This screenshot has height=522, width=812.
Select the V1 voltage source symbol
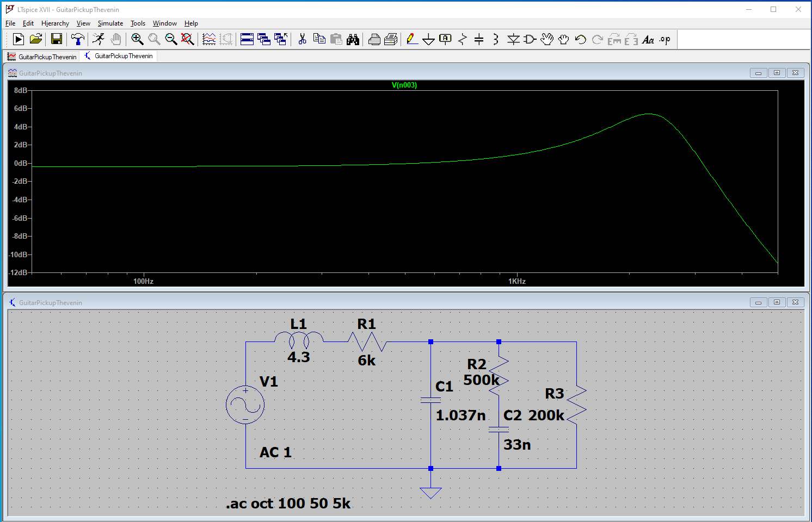[245, 405]
